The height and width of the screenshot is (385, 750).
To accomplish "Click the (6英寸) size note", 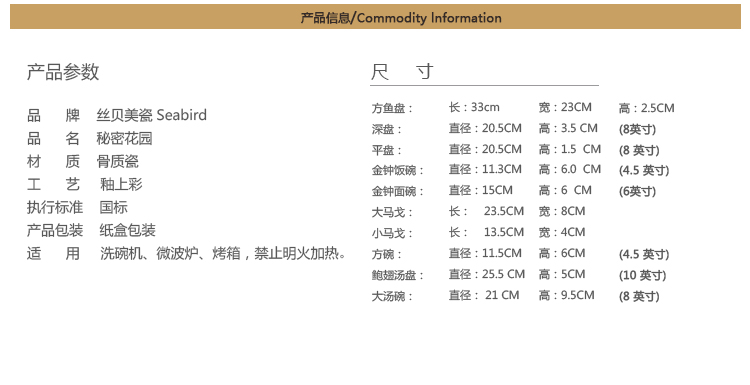I will pos(637,192).
